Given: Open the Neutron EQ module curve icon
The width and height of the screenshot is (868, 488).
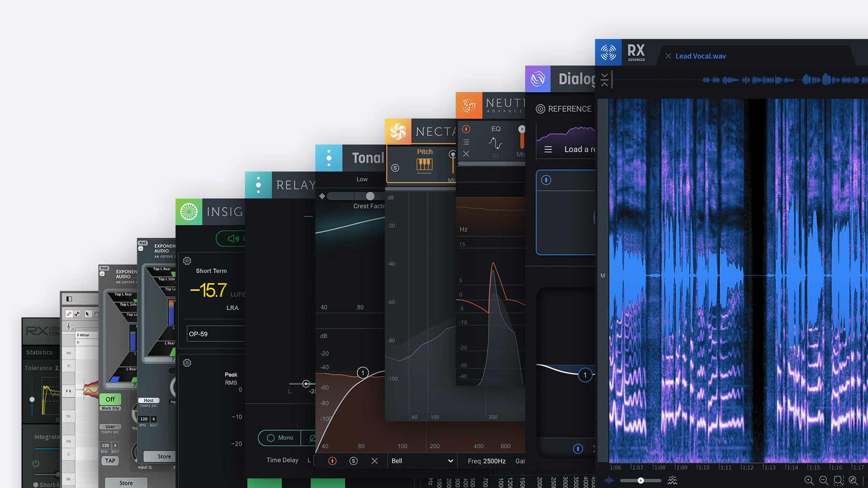Looking at the screenshot, I should click(495, 143).
